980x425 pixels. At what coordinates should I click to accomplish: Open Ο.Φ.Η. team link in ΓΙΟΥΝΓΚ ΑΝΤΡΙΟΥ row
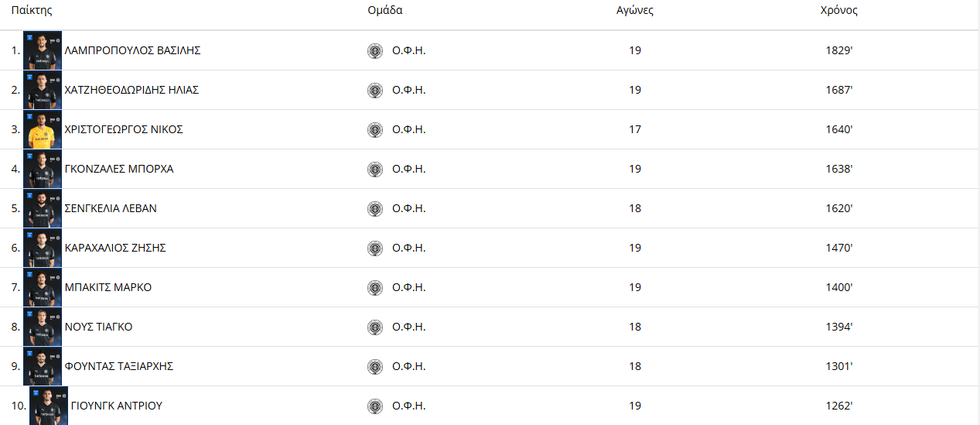point(409,406)
